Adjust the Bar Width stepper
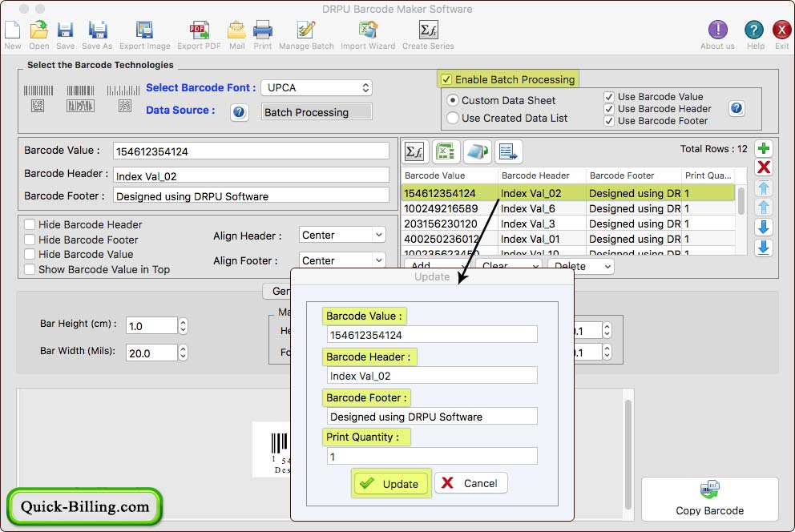 click(183, 353)
